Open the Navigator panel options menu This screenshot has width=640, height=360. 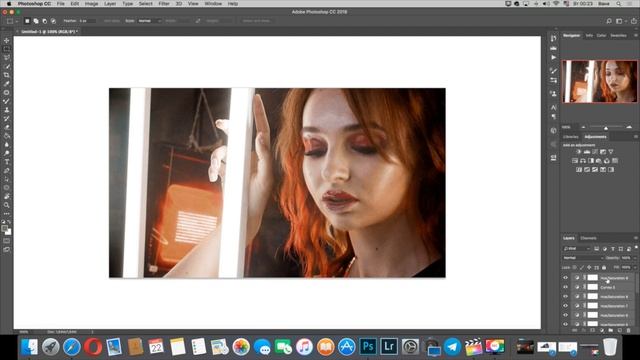(636, 36)
